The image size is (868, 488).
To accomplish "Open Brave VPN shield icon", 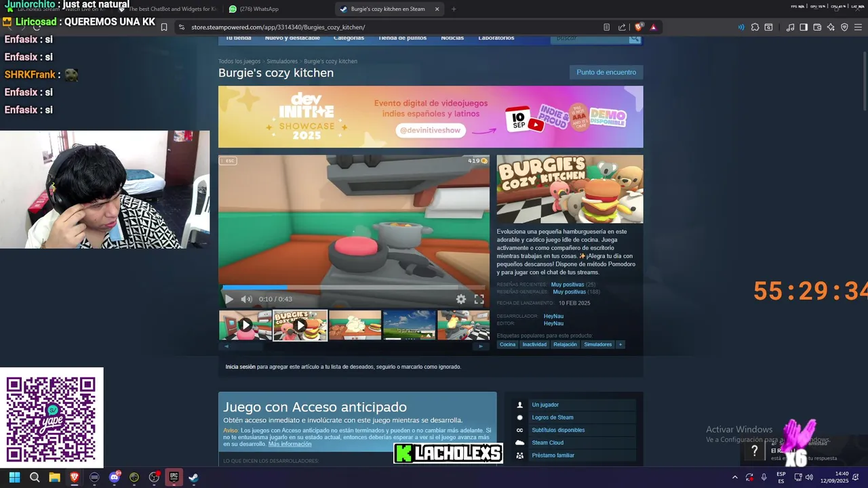I will [x=844, y=27].
